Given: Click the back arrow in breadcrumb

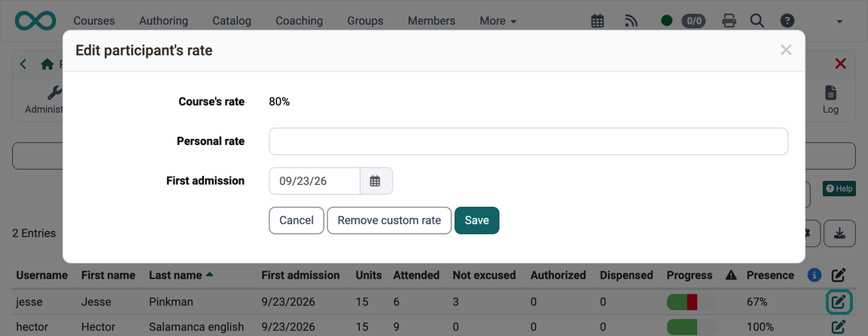Looking at the screenshot, I should 23,63.
